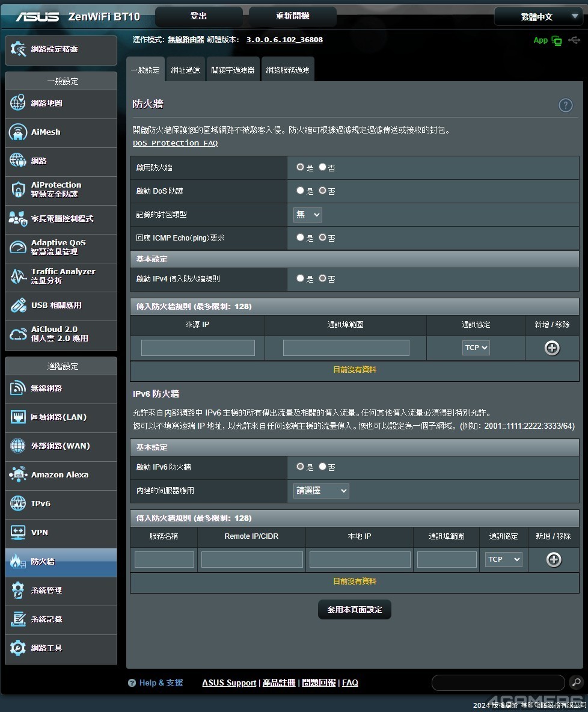Open IPv4 rule TCP protocol dropdown
The image size is (588, 712).
tap(476, 348)
